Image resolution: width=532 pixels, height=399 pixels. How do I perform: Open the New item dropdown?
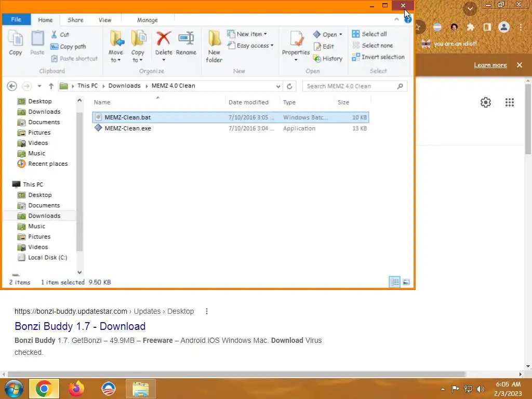pyautogui.click(x=247, y=34)
